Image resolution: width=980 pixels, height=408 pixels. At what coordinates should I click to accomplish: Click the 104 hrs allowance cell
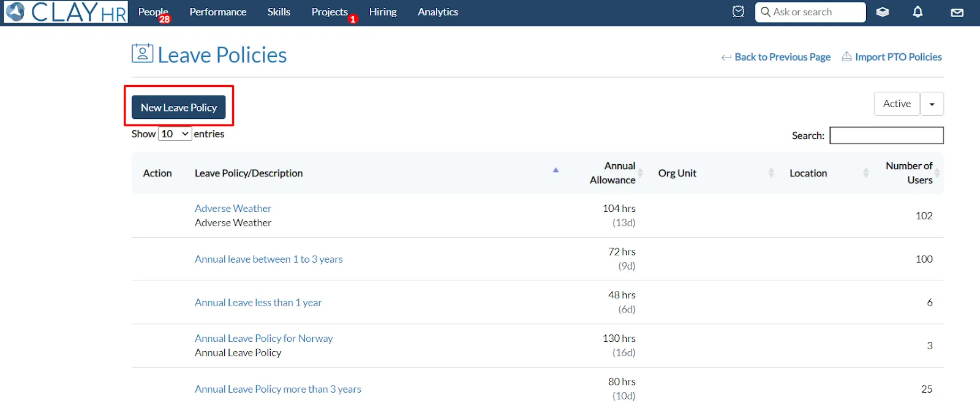619,216
